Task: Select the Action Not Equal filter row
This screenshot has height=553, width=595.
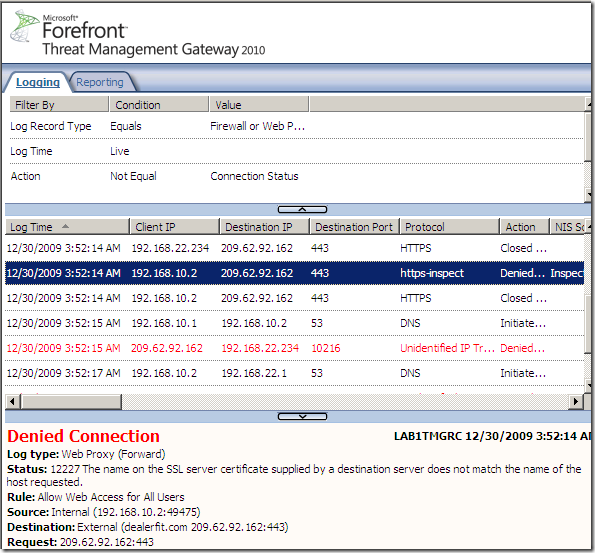Action: (296, 176)
